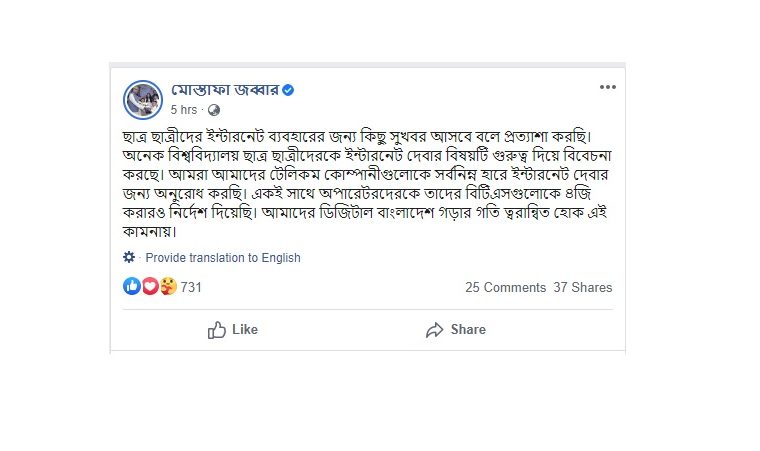760x451 pixels.
Task: Open the translation settings gear icon
Action: [129, 257]
